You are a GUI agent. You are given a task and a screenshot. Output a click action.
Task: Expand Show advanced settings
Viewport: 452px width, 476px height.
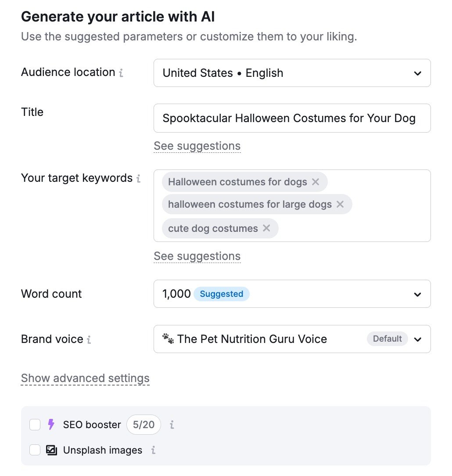coord(85,378)
